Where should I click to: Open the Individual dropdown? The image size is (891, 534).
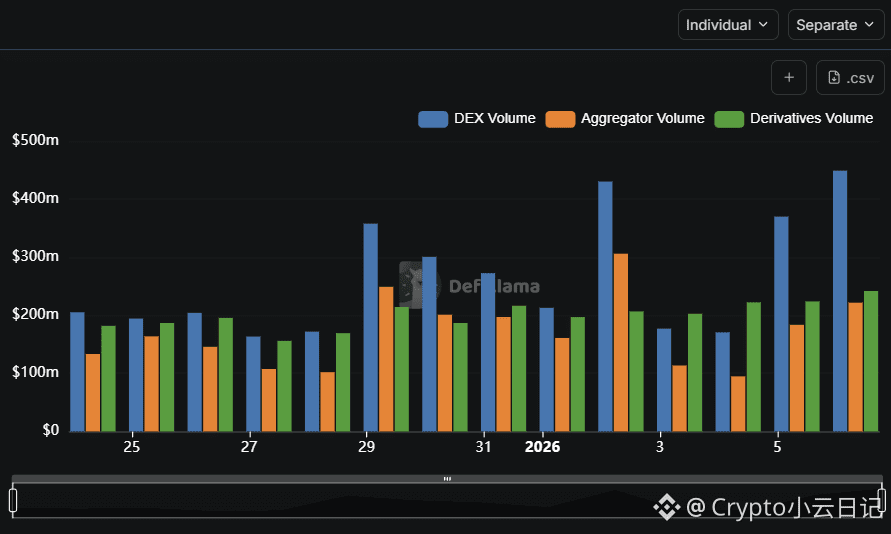(728, 25)
